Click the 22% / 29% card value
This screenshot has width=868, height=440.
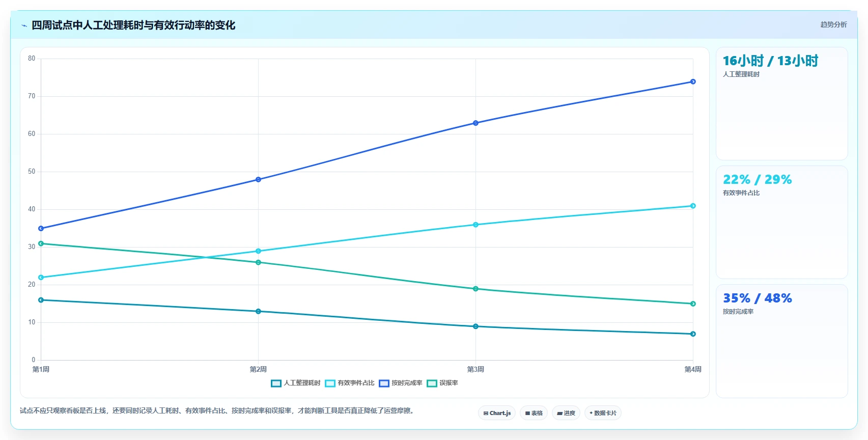coord(758,179)
